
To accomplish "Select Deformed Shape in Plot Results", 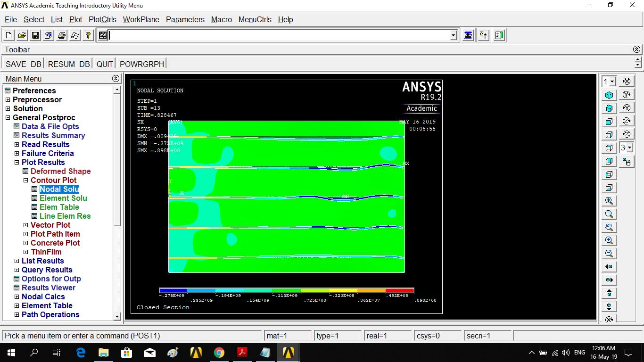I will [x=60, y=171].
